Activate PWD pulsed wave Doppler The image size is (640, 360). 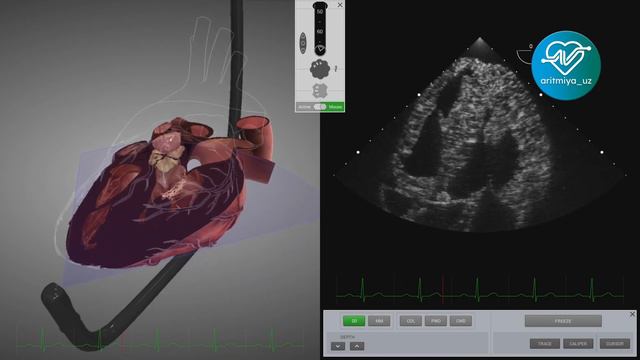[436, 321]
